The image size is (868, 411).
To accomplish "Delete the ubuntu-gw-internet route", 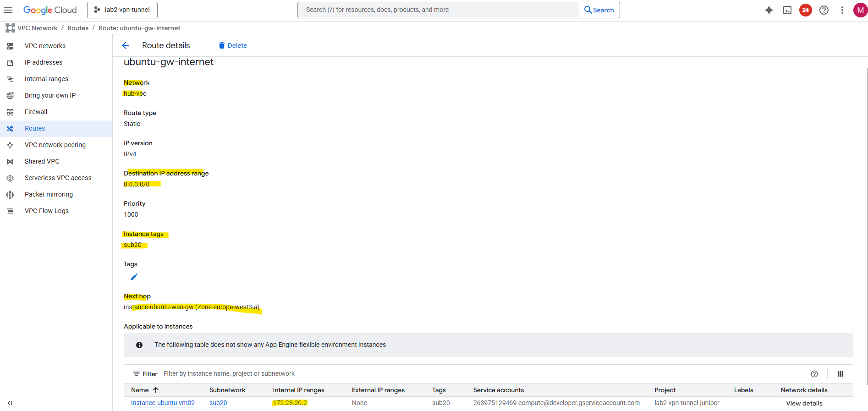I will [x=233, y=45].
